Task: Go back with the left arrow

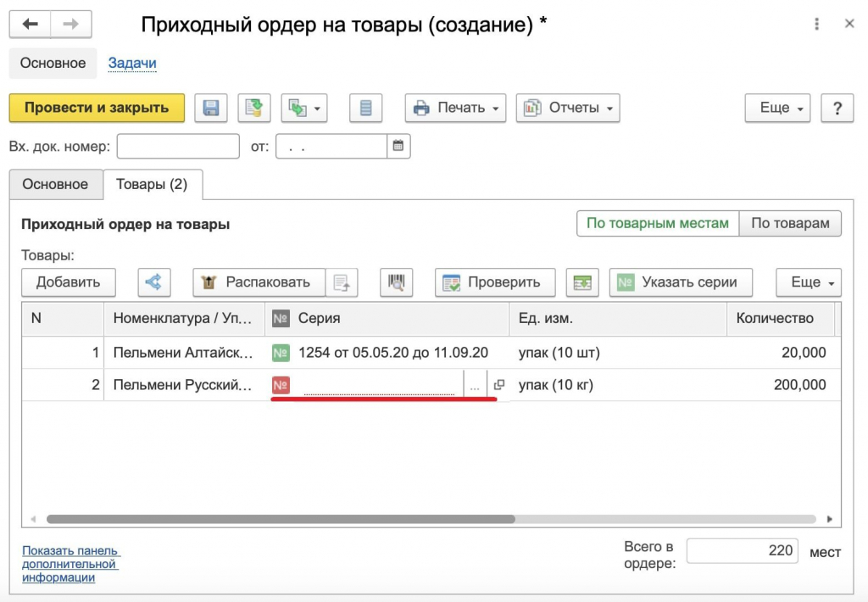Action: 30,24
